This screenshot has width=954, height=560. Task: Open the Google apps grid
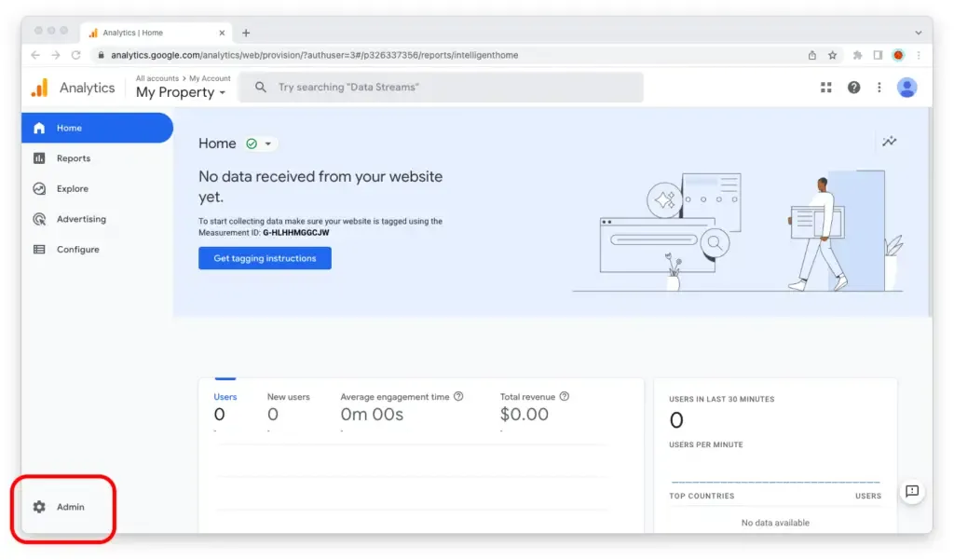[x=825, y=87]
